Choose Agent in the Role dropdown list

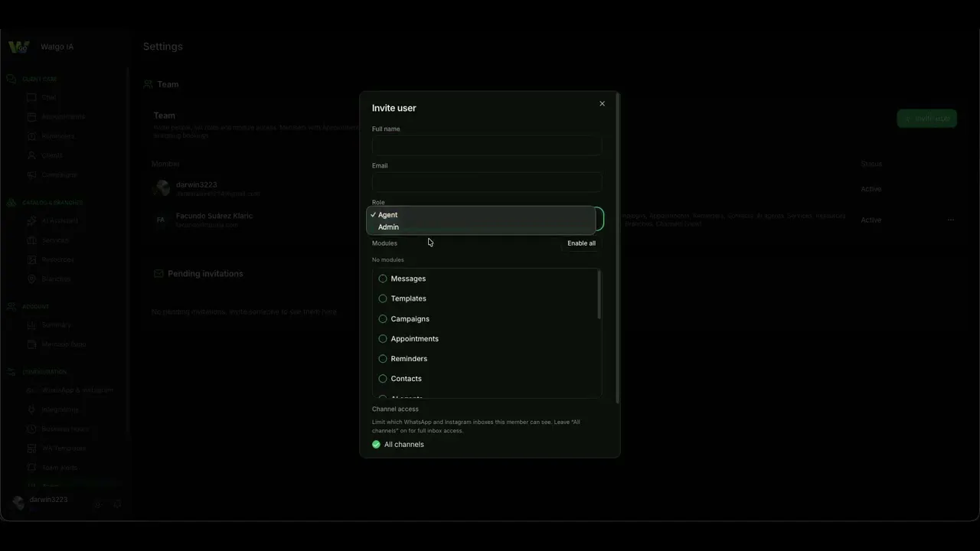[x=481, y=215]
